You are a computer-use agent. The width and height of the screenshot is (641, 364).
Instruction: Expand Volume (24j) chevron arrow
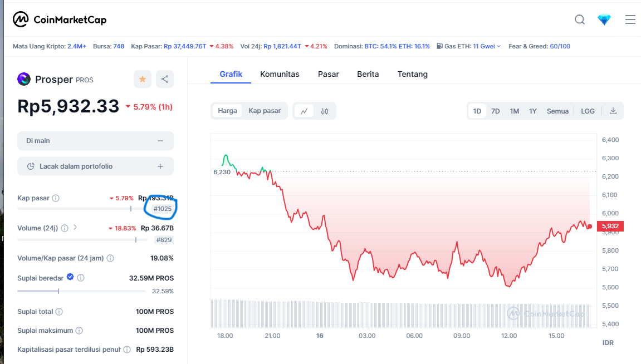[x=75, y=227]
